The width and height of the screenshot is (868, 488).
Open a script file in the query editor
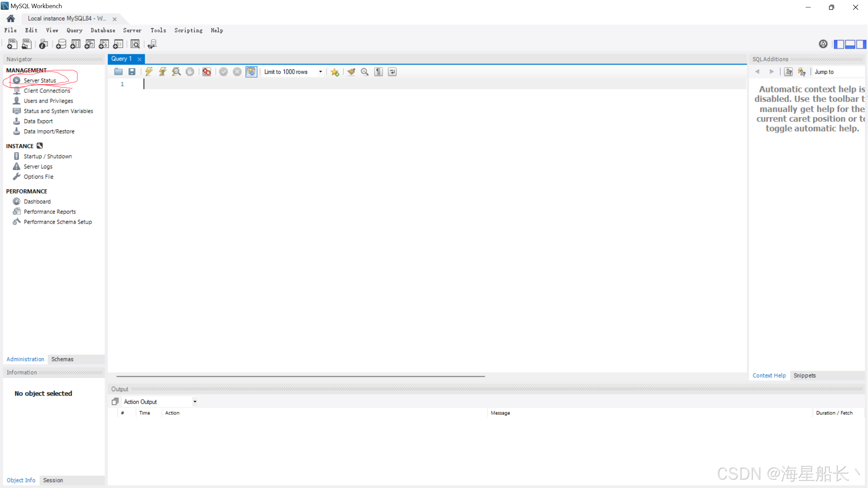point(118,72)
